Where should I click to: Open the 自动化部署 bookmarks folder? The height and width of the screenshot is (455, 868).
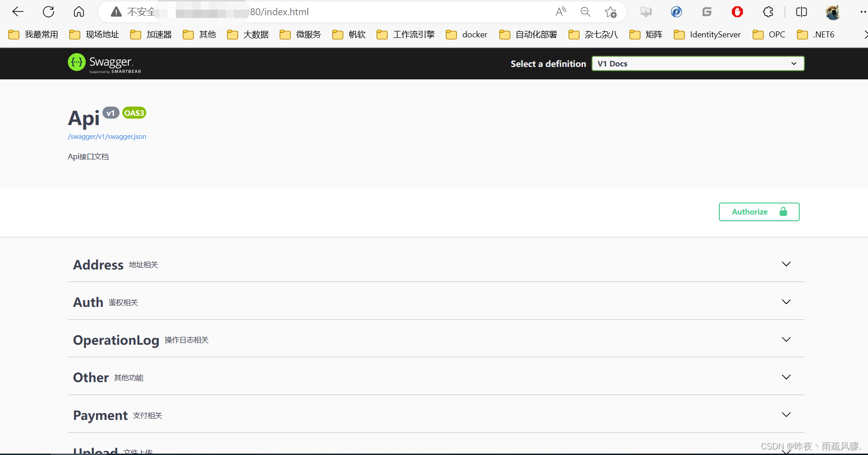pyautogui.click(x=528, y=35)
